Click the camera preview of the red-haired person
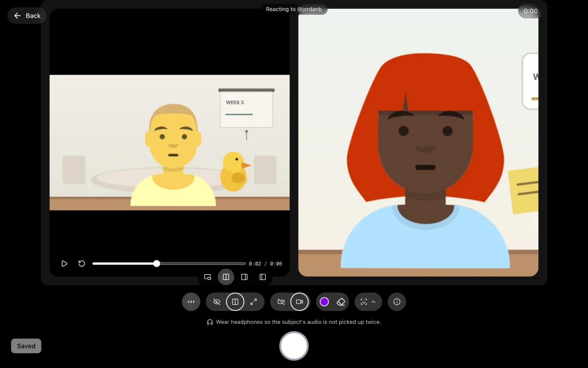The width and height of the screenshot is (588, 368). tap(418, 142)
